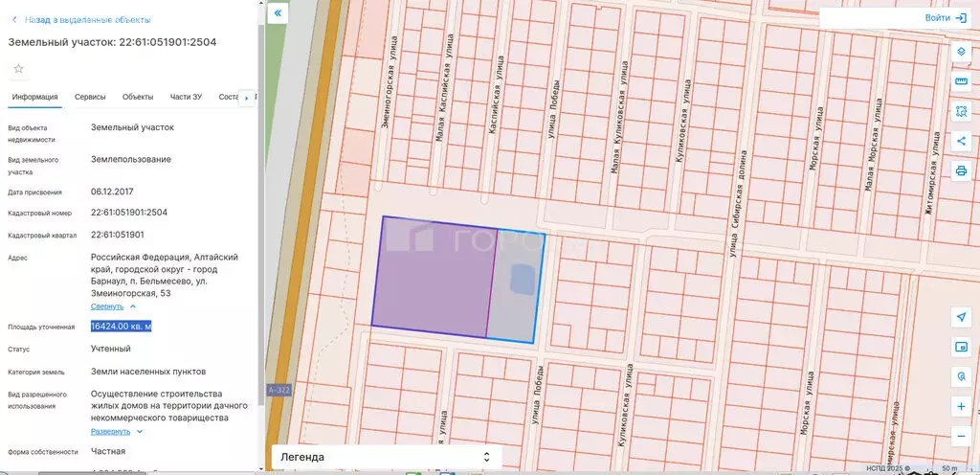Open the map layers panel
This screenshot has height=475, width=980.
[961, 51]
